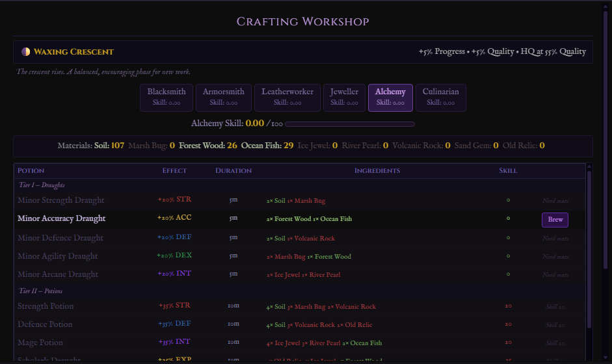
Task: Click the Tier II – Potions heading
Action: 40,291
